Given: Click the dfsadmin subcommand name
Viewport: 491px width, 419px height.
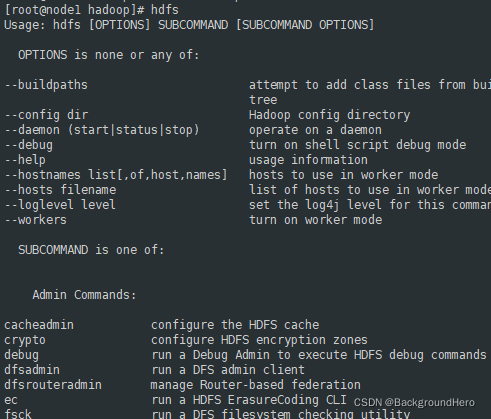Looking at the screenshot, I should (32, 370).
